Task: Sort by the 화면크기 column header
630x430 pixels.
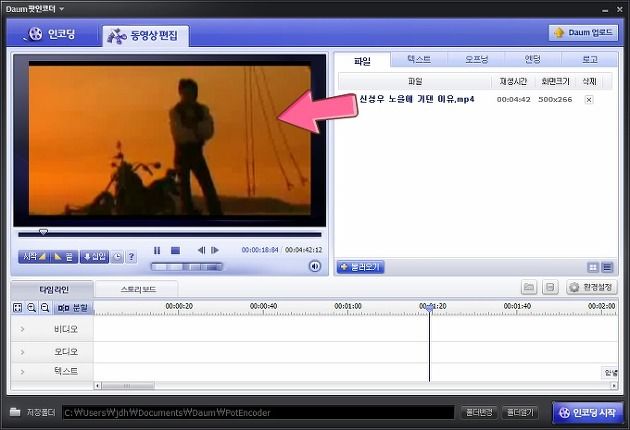Action: (555, 81)
